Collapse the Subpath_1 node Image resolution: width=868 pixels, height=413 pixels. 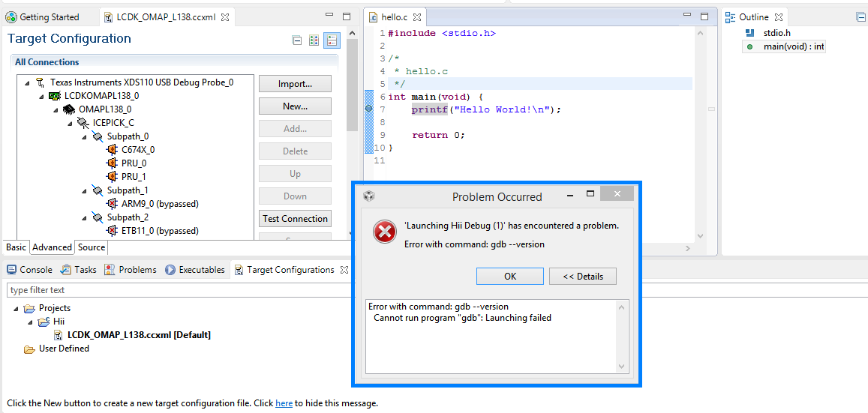(83, 190)
